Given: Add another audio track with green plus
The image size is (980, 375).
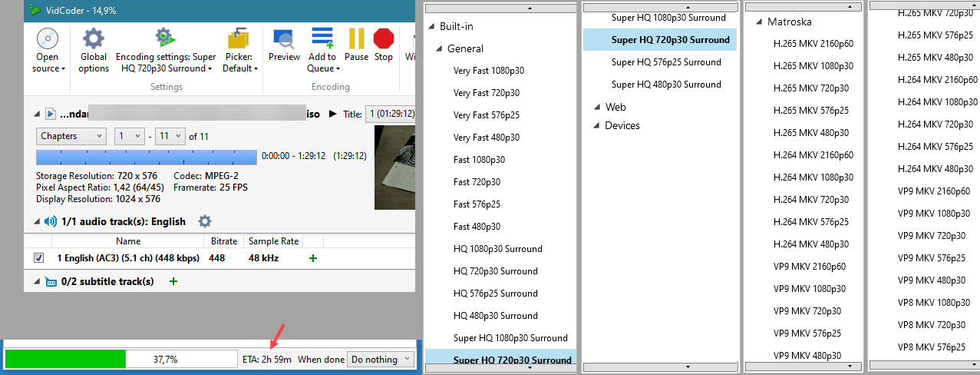Looking at the screenshot, I should 312,259.
